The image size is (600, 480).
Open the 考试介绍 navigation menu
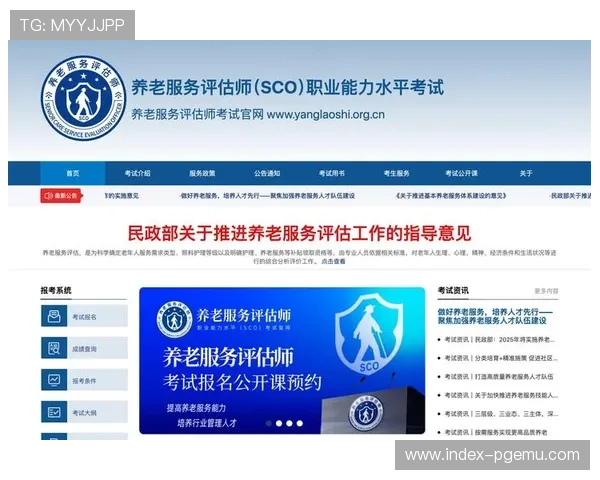point(137,173)
